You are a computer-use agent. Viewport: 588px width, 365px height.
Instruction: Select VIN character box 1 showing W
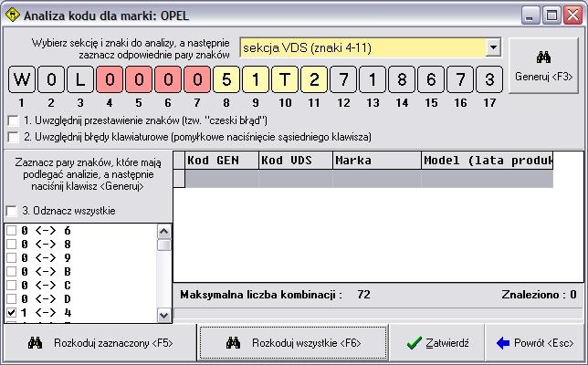22,79
